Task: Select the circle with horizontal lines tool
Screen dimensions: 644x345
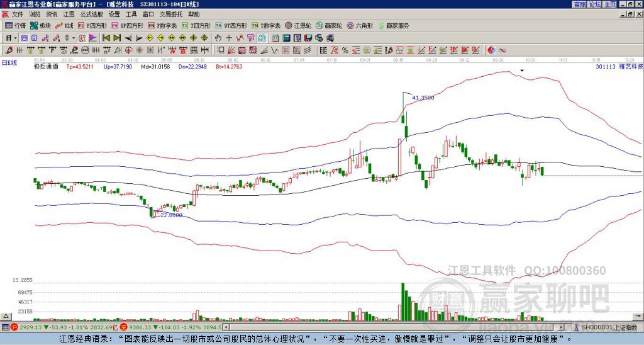Action: pos(85,50)
